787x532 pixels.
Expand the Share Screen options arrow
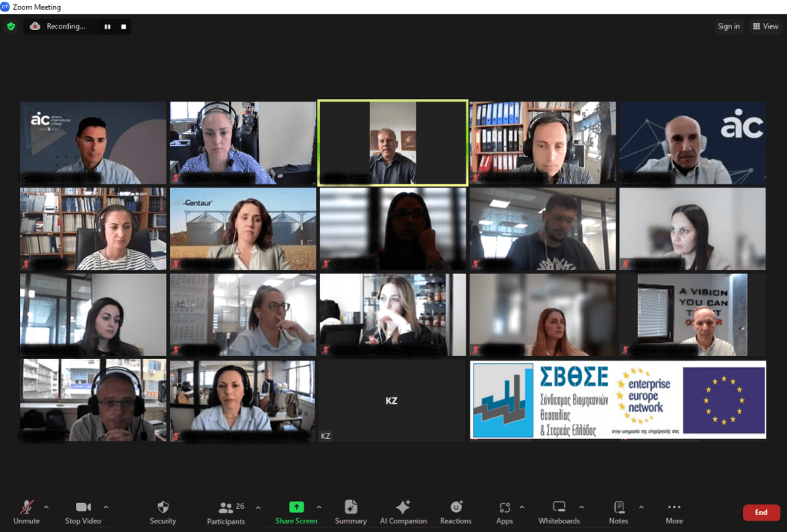pos(319,507)
